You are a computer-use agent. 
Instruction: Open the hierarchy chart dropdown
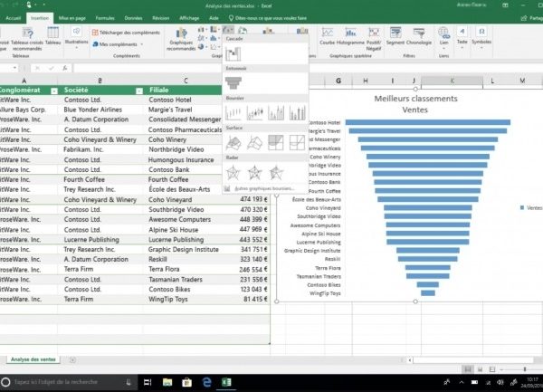[215, 30]
